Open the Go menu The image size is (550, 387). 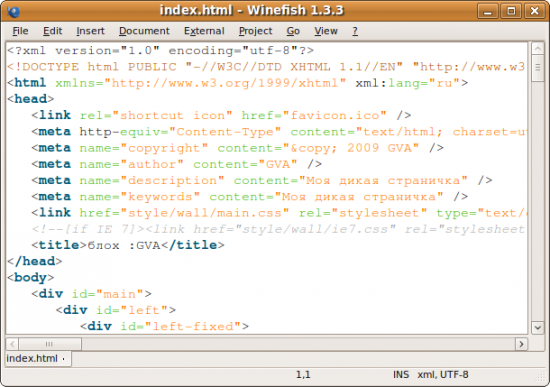pos(293,31)
